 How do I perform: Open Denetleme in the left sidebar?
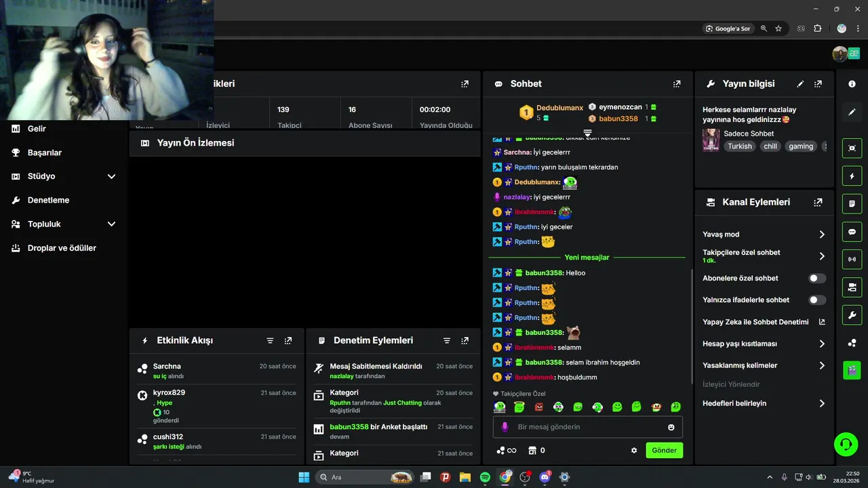pyautogui.click(x=48, y=201)
